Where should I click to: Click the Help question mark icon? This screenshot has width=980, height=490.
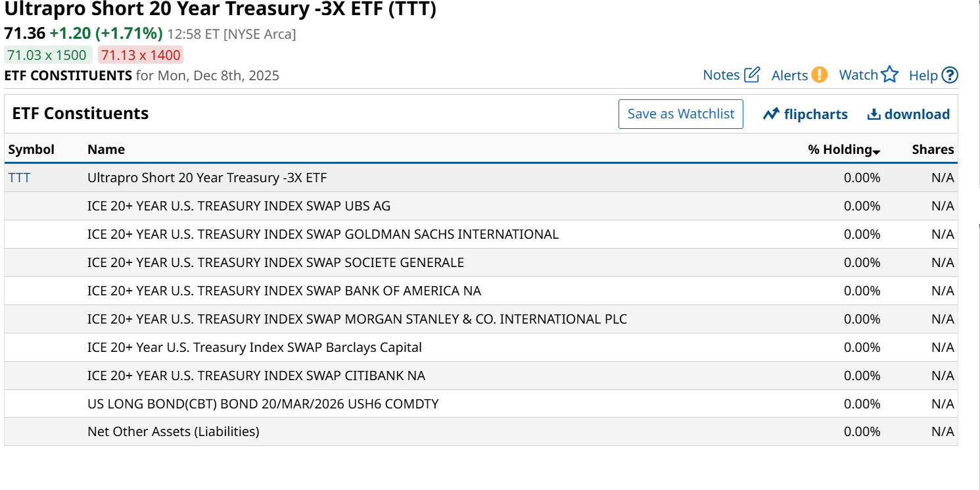pyautogui.click(x=950, y=76)
